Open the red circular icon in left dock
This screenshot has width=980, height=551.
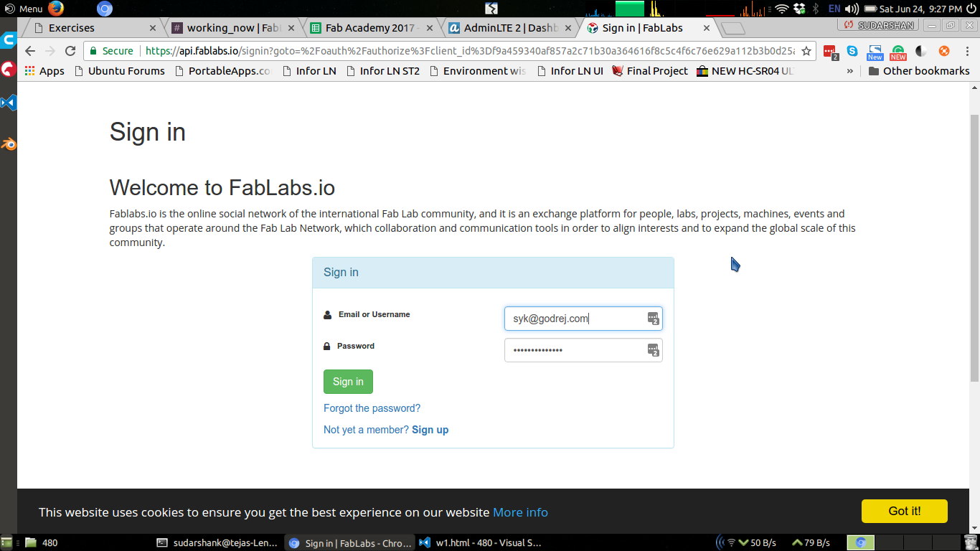point(8,70)
